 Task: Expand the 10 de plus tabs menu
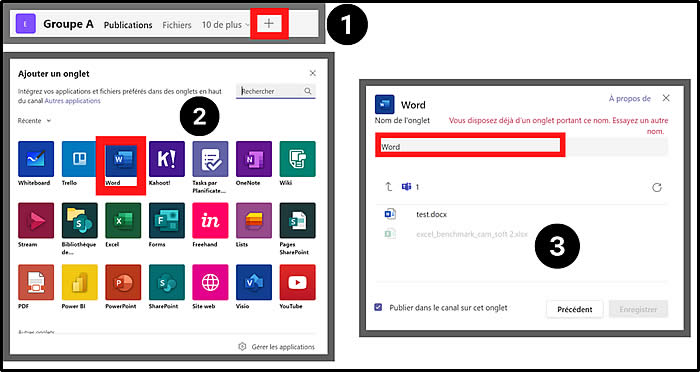225,25
